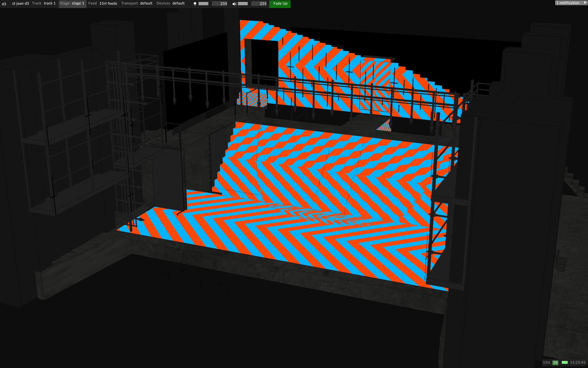The width and height of the screenshot is (588, 368).
Task: Click the brightness lightbulb icon
Action: [x=195, y=4]
